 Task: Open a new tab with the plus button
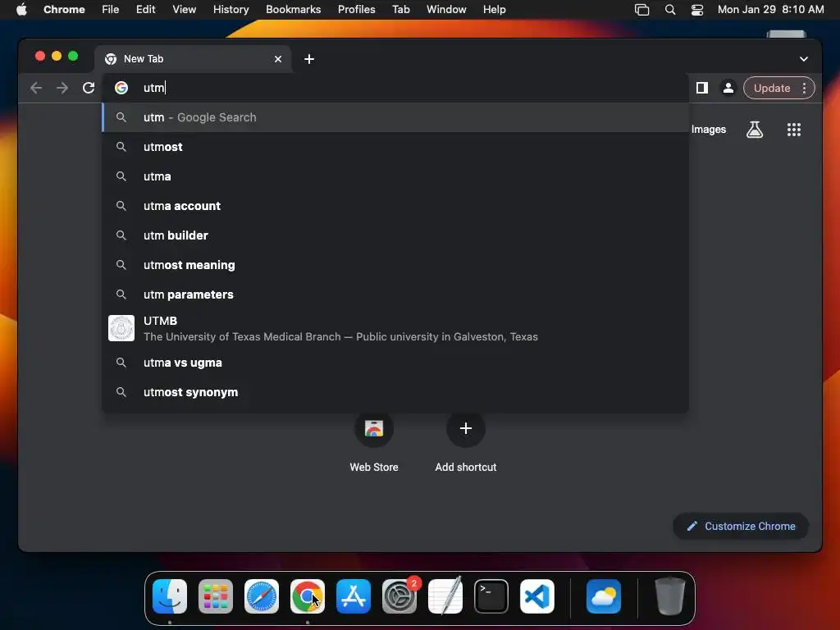coord(309,59)
